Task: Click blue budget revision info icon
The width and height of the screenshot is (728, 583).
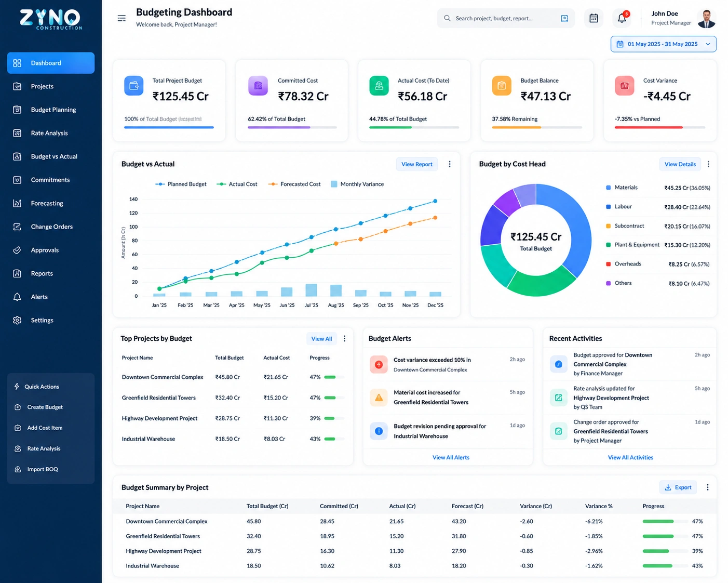Action: pos(379,431)
